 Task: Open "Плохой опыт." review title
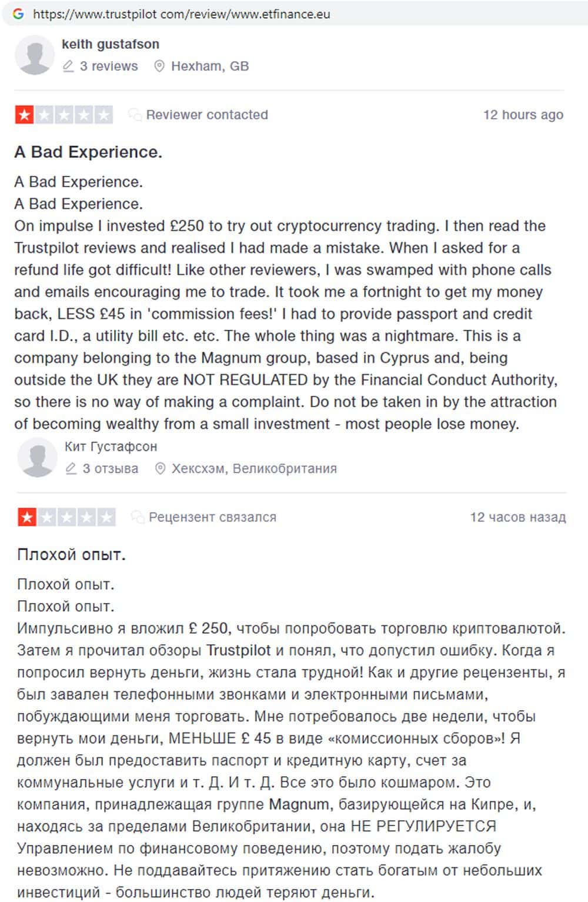click(x=71, y=554)
